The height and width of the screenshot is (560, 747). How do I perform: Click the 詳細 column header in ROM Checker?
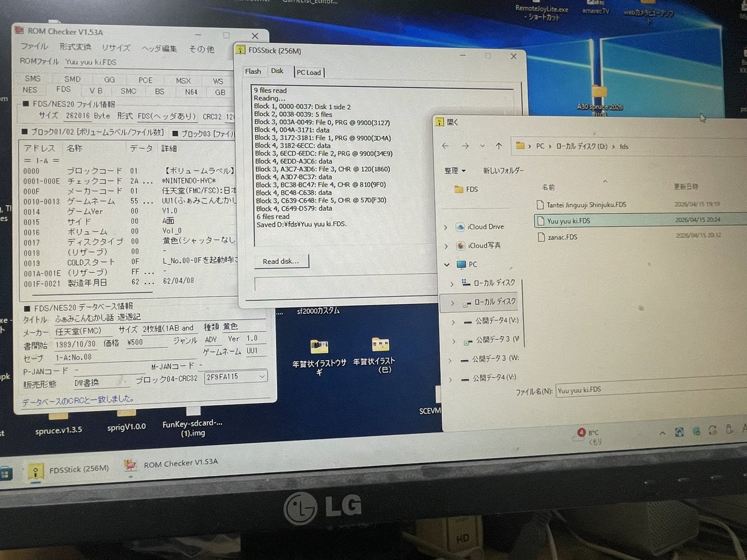click(169, 149)
